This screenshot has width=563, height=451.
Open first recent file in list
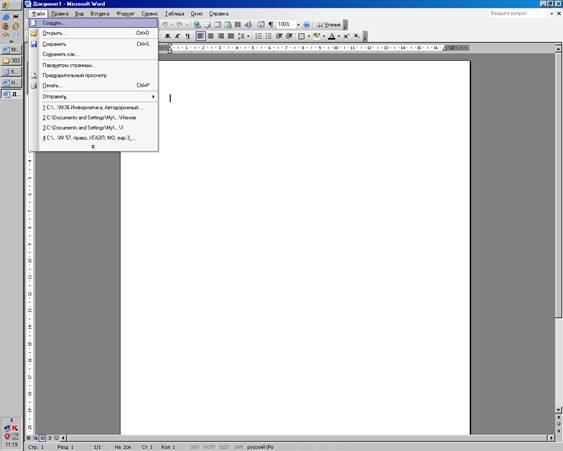tap(93, 107)
